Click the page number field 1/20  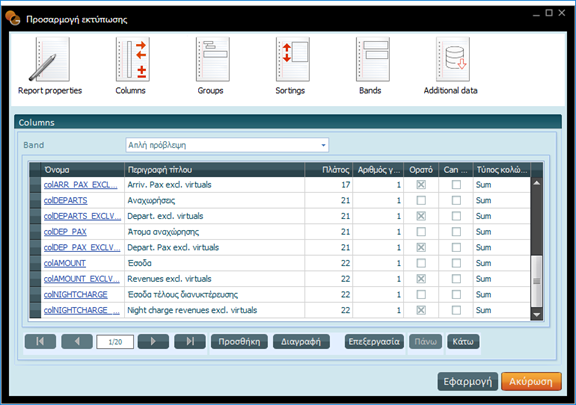coord(115,342)
